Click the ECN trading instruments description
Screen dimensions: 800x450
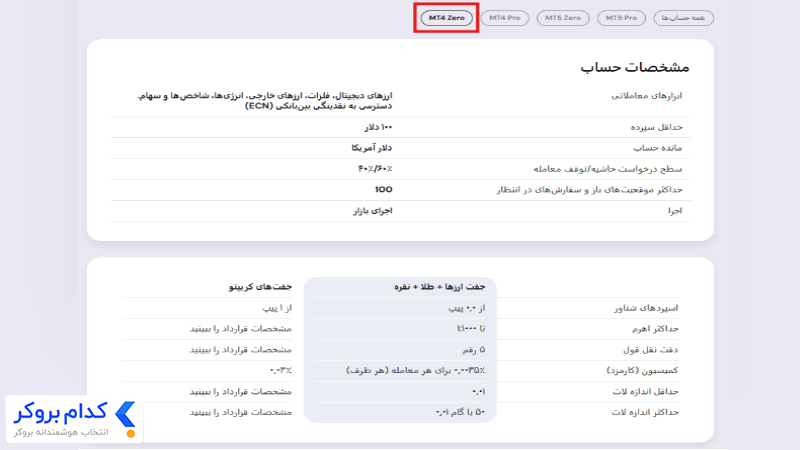[x=265, y=101]
